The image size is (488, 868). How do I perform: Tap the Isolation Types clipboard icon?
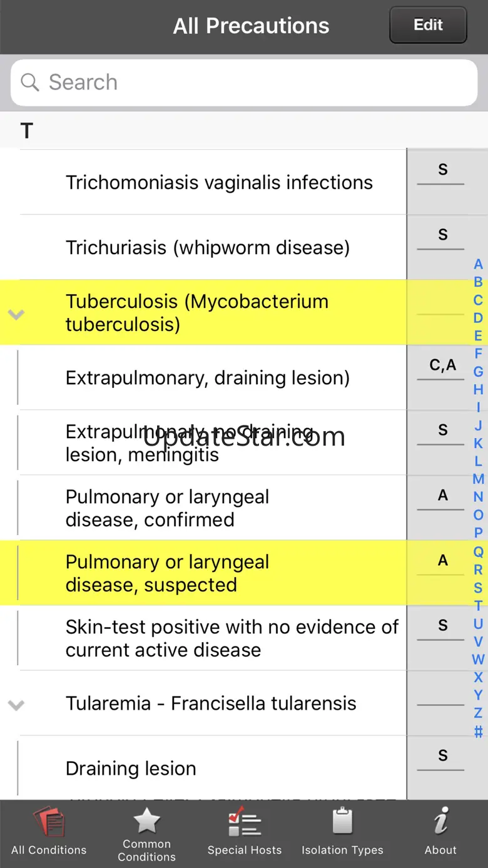point(342,822)
